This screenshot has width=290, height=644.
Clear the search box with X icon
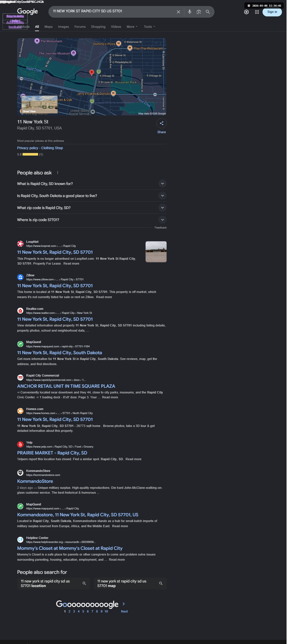[178, 12]
